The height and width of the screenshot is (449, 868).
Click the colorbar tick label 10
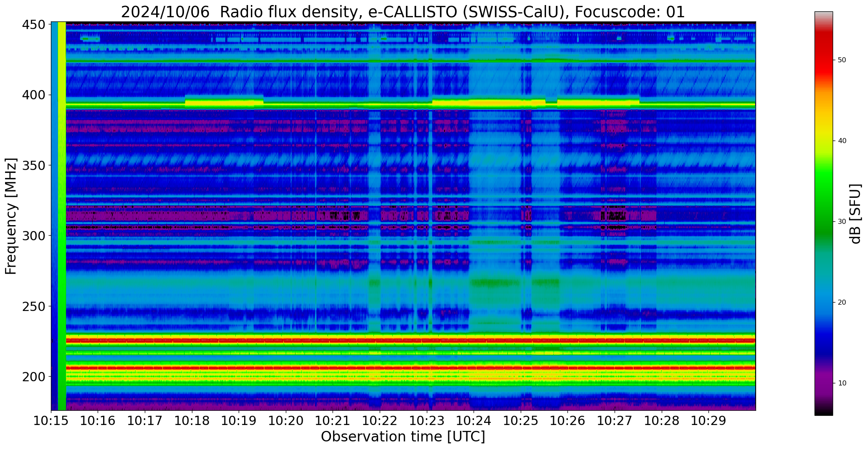coord(842,383)
